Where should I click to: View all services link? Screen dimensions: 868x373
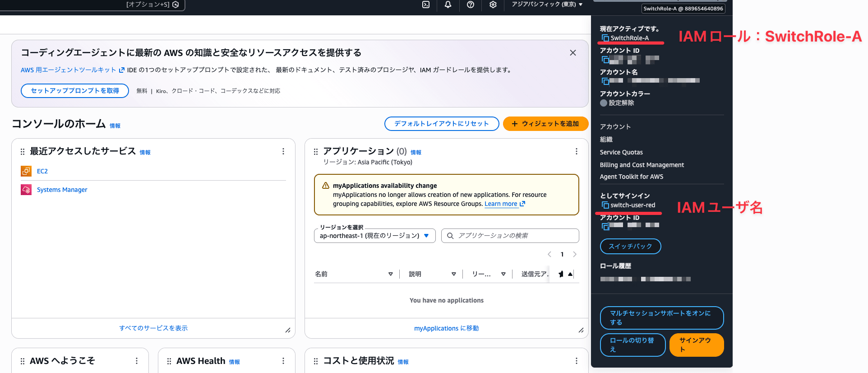(x=153, y=328)
